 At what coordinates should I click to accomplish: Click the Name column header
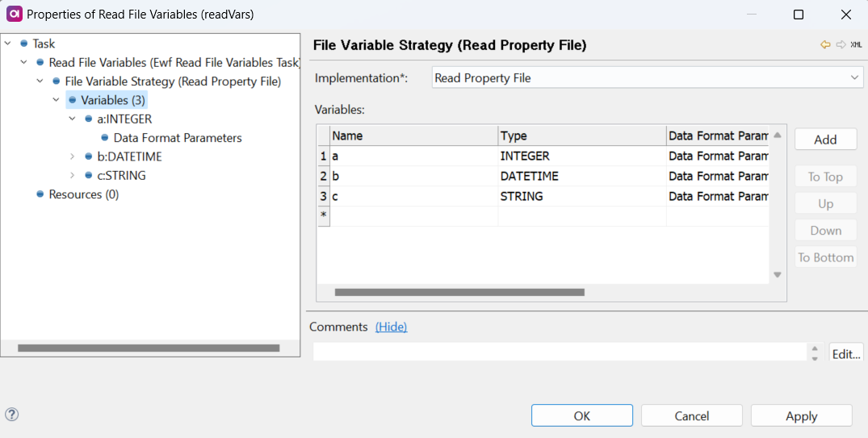pos(413,136)
